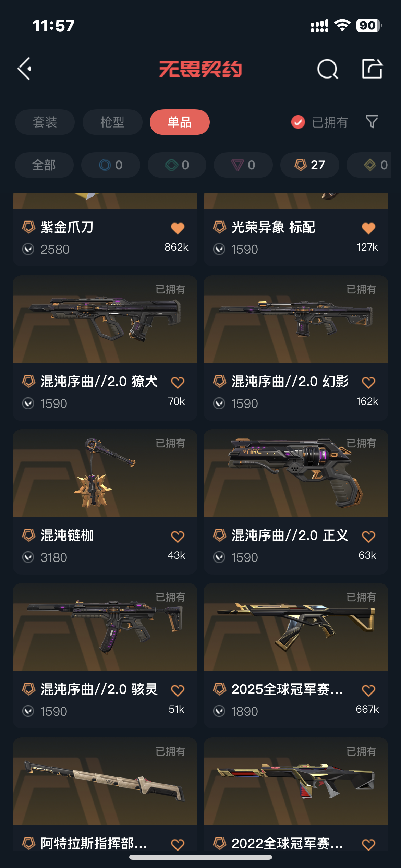Select the 全部 rarity filter
This screenshot has width=401, height=868.
44,165
